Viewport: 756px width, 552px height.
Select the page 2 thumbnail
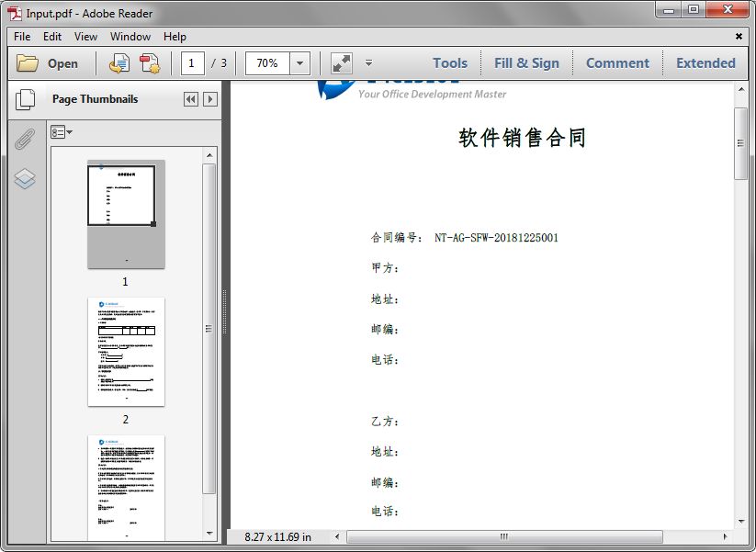126,351
